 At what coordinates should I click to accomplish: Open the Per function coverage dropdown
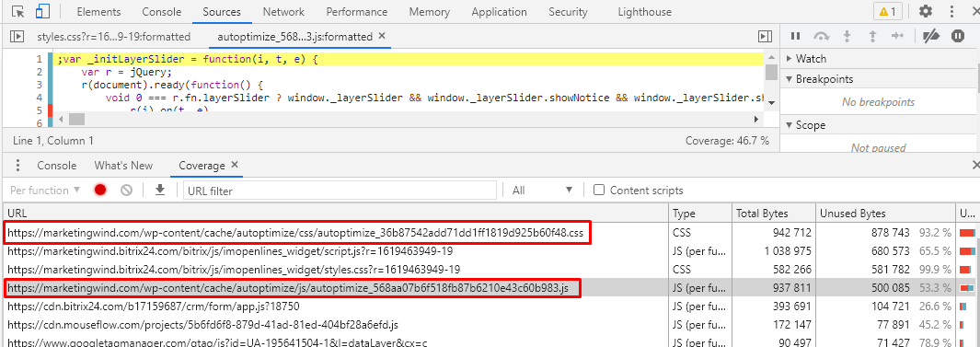46,191
